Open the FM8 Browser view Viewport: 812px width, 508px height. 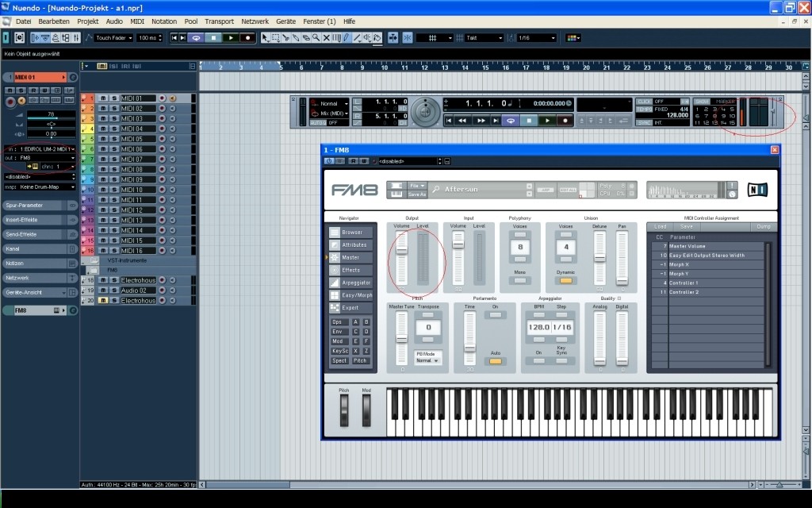click(x=350, y=233)
